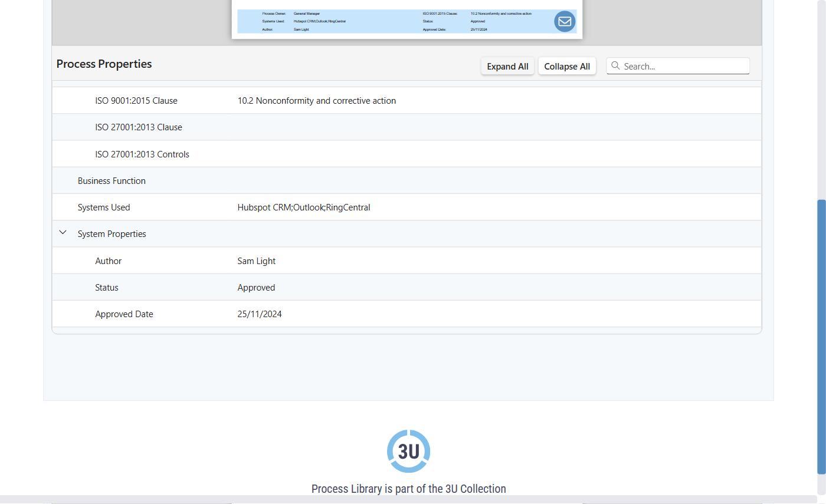Click the Process Properties heading
This screenshot has width=826, height=504.
pos(104,64)
